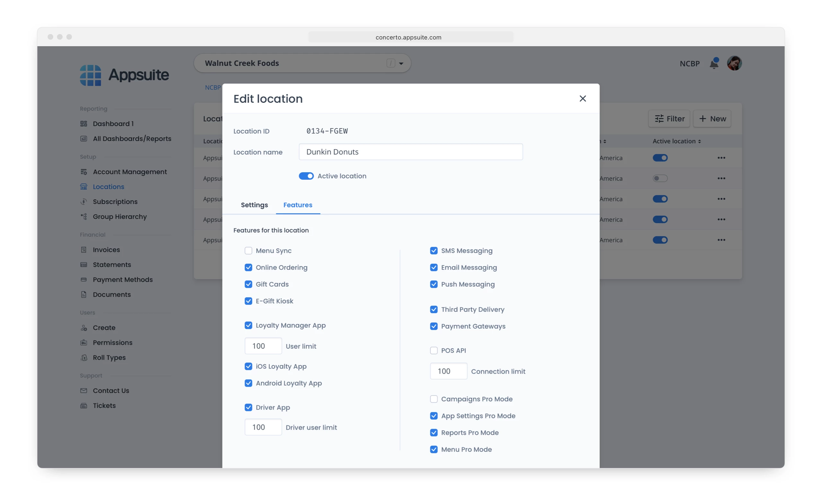Select the Features tab
This screenshot has width=822, height=504.
(298, 205)
